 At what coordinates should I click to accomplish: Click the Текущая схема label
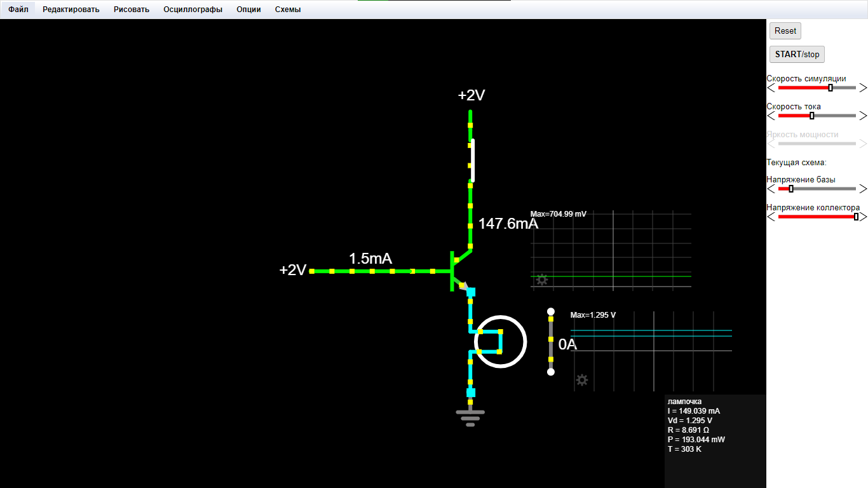tap(796, 163)
